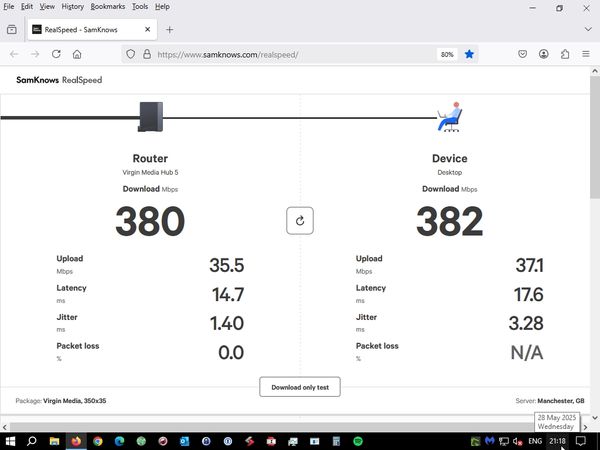This screenshot has height=450, width=600.
Task: Select the RealSpeed - SamKnows tab
Action: click(92, 29)
